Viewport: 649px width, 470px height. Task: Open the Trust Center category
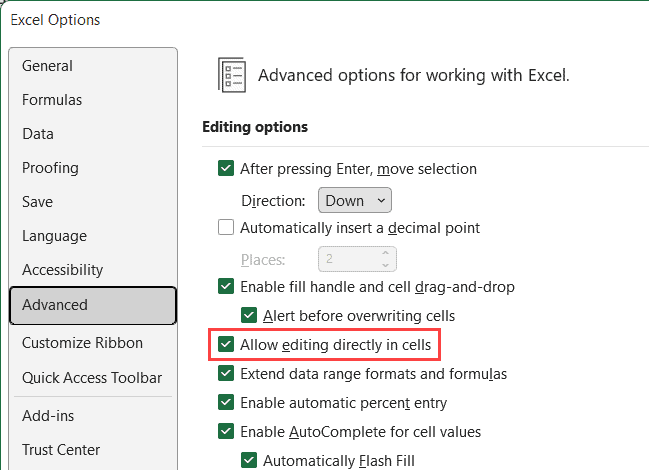pyautogui.click(x=61, y=450)
